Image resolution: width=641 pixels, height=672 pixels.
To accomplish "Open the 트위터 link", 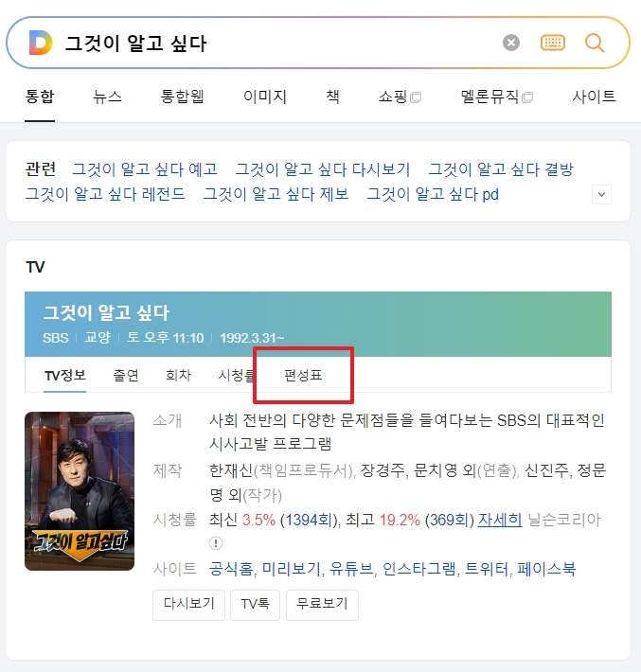I will tap(487, 569).
